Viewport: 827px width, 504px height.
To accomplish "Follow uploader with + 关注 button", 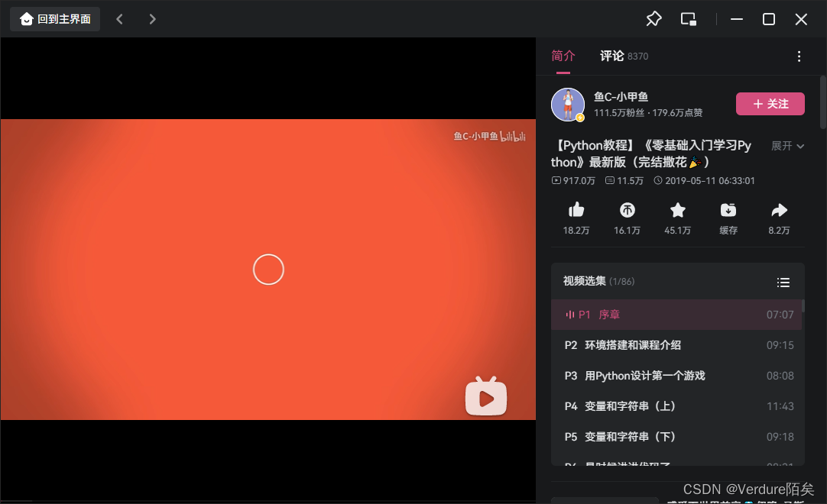I will [x=770, y=104].
